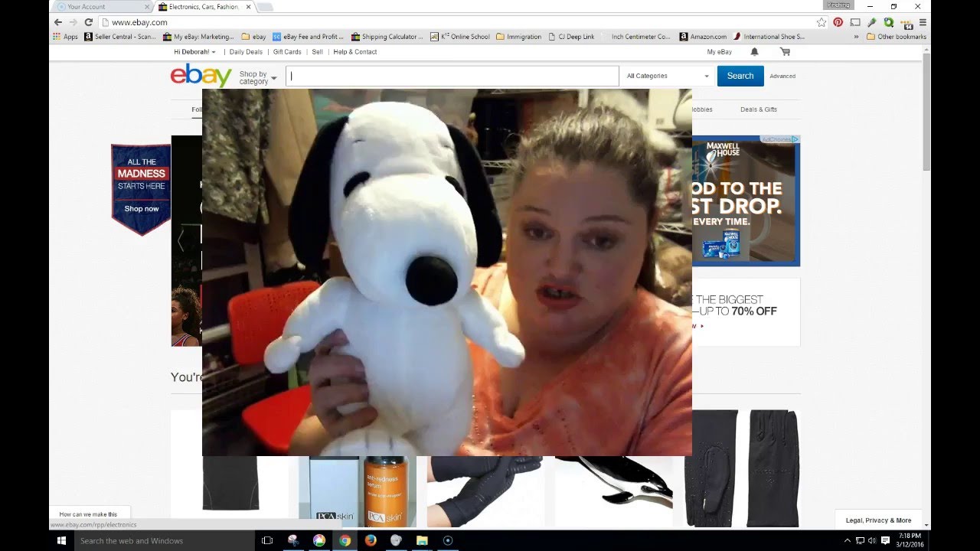Open Legal, Privacy & More
Screen dimensions: 980x551
click(x=878, y=520)
